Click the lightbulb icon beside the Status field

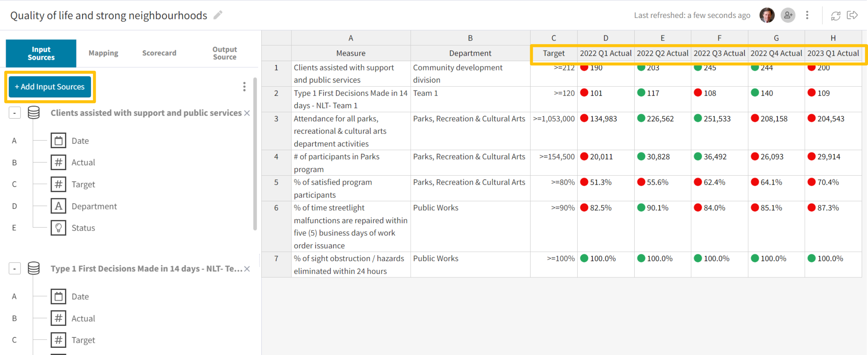59,227
